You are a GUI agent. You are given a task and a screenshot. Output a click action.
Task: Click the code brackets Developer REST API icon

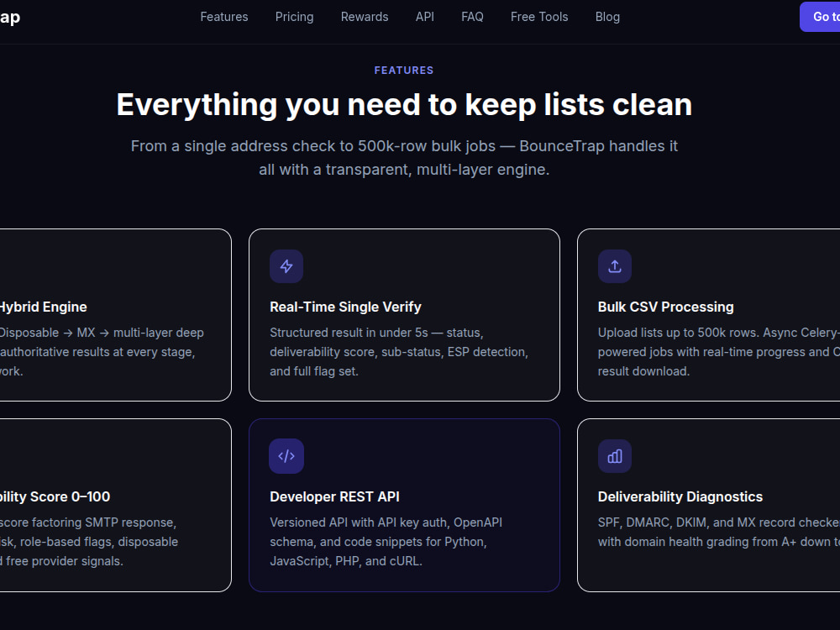(286, 456)
